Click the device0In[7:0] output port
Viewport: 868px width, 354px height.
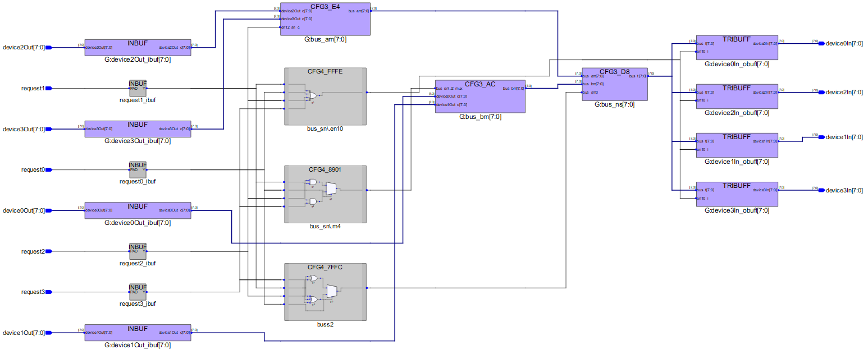(x=840, y=43)
